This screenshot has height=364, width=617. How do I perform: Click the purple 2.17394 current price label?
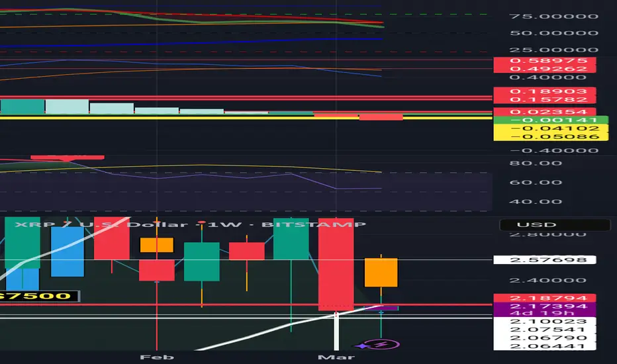[545, 306]
